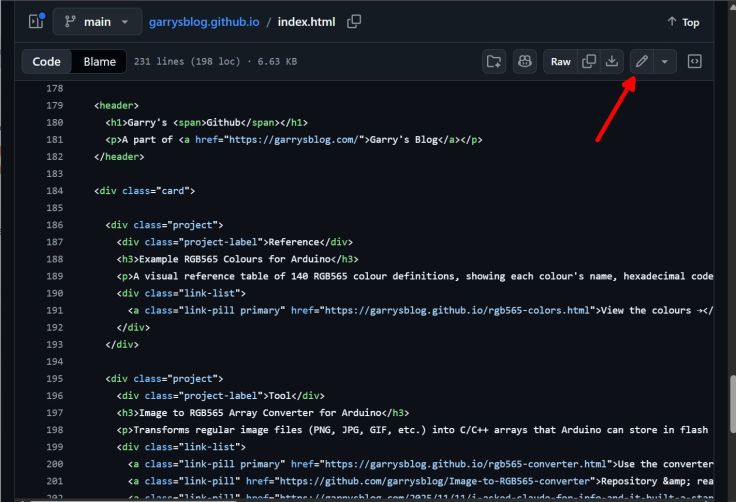Click the '231 lines (198 loc)' file info
The image size is (736, 502).
click(187, 62)
